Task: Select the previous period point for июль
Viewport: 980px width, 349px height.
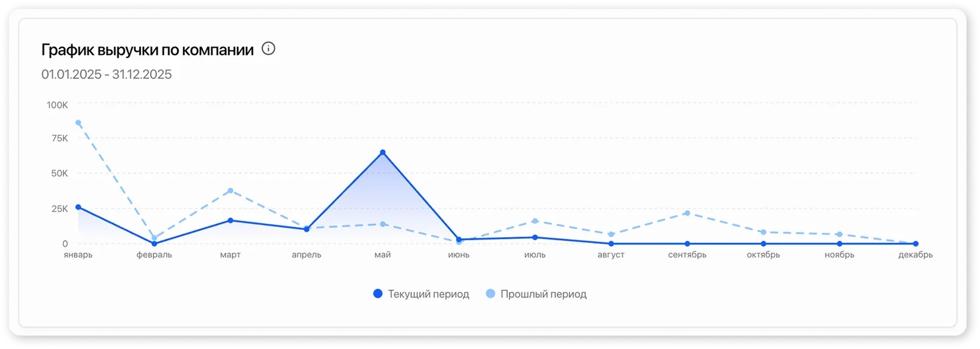Action: pyautogui.click(x=535, y=221)
